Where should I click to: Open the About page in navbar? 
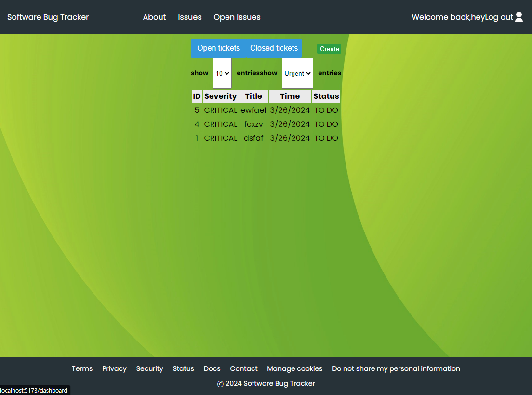154,17
